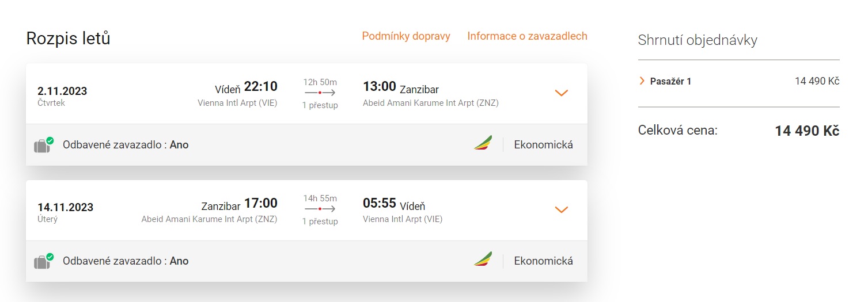Image resolution: width=868 pixels, height=302 pixels.
Task: Expand the 14.11.2023 flight details chevron
Action: point(561,209)
